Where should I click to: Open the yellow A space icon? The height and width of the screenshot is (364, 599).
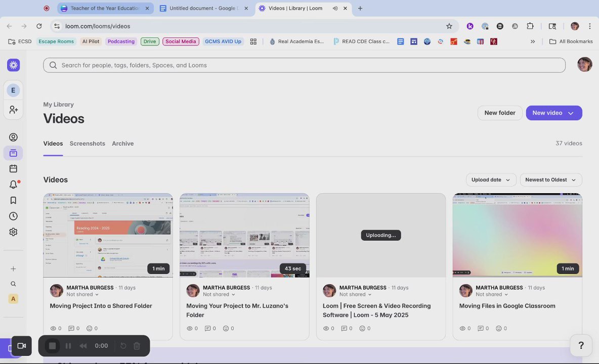coord(13,299)
